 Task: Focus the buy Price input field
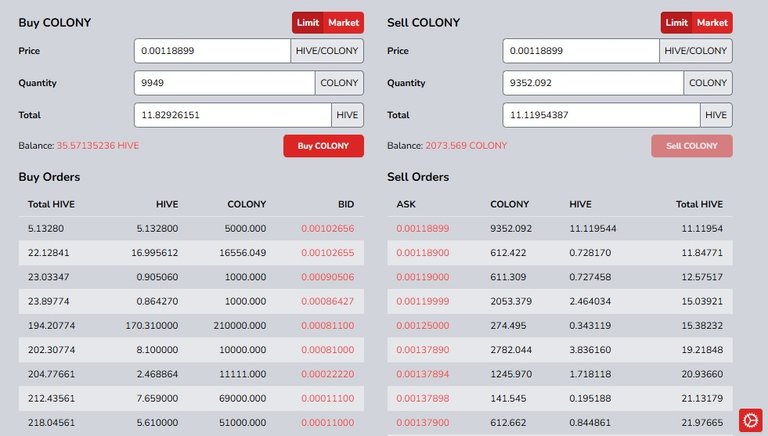[x=212, y=51]
